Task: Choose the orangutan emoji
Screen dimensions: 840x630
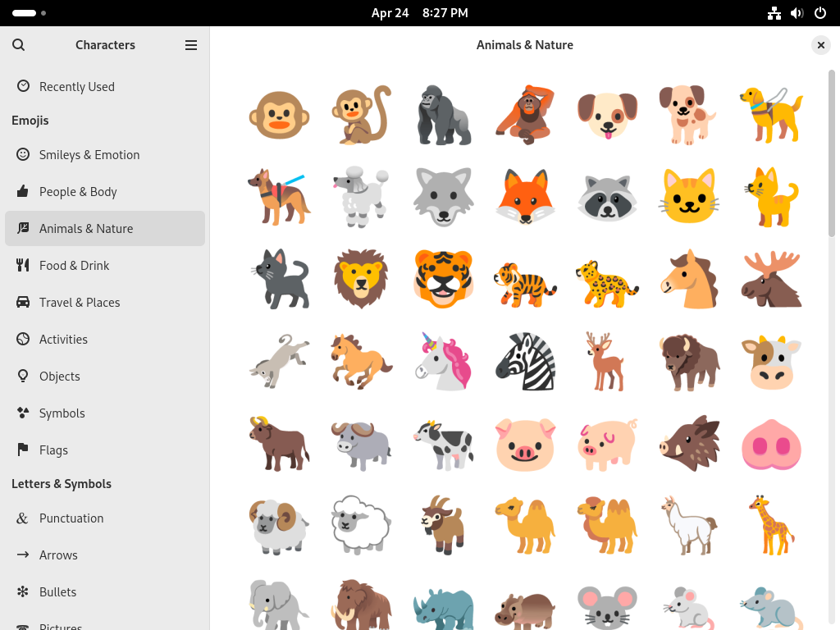Action: [525, 115]
